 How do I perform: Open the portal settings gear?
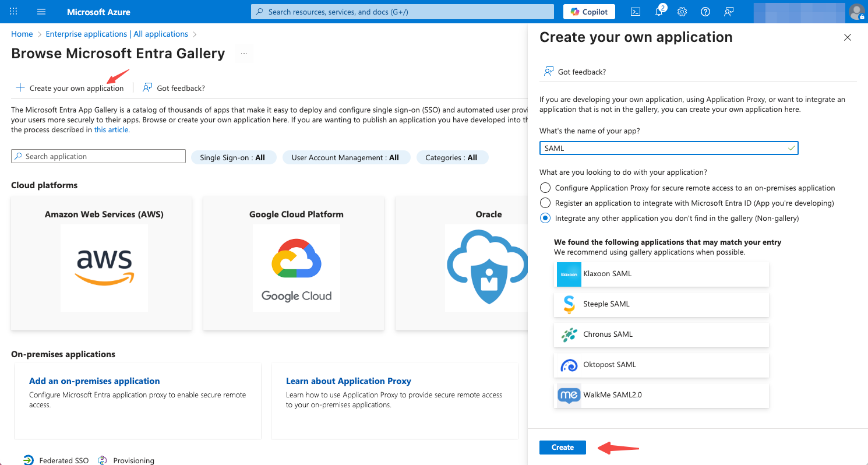coord(682,11)
